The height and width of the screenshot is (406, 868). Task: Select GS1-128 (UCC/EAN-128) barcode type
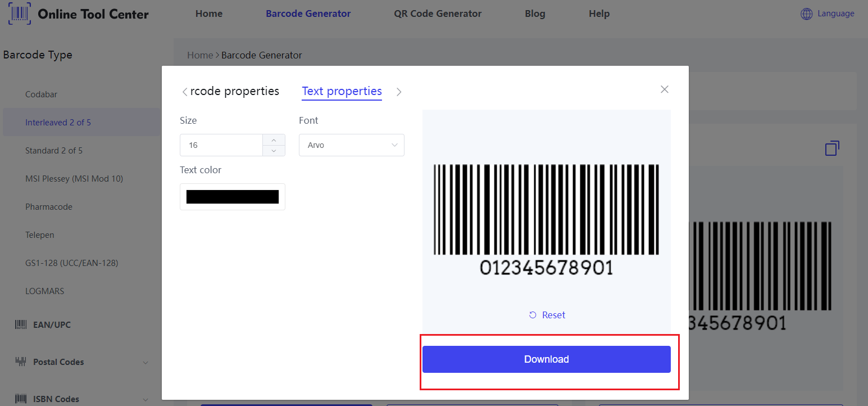tap(72, 263)
